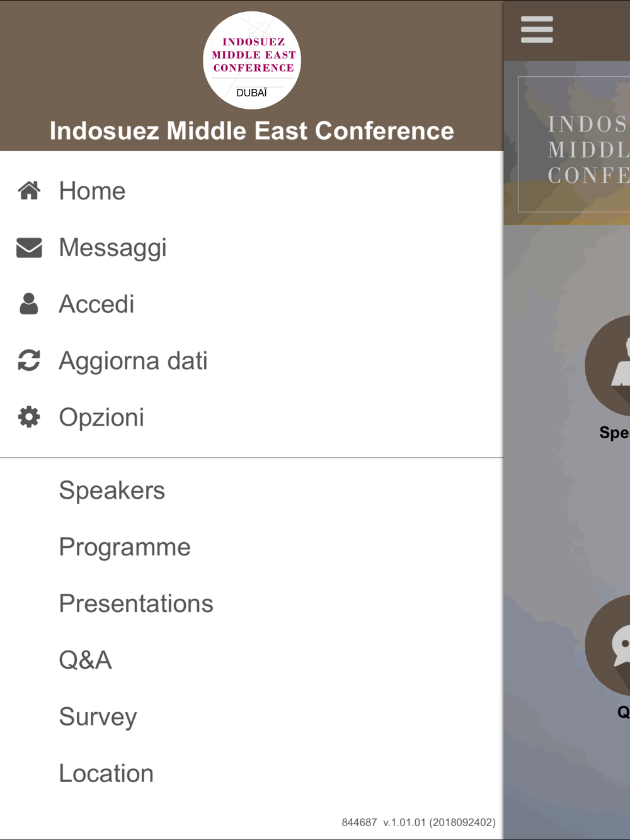630x840 pixels.
Task: View the Presentations list
Action: [x=251, y=604]
